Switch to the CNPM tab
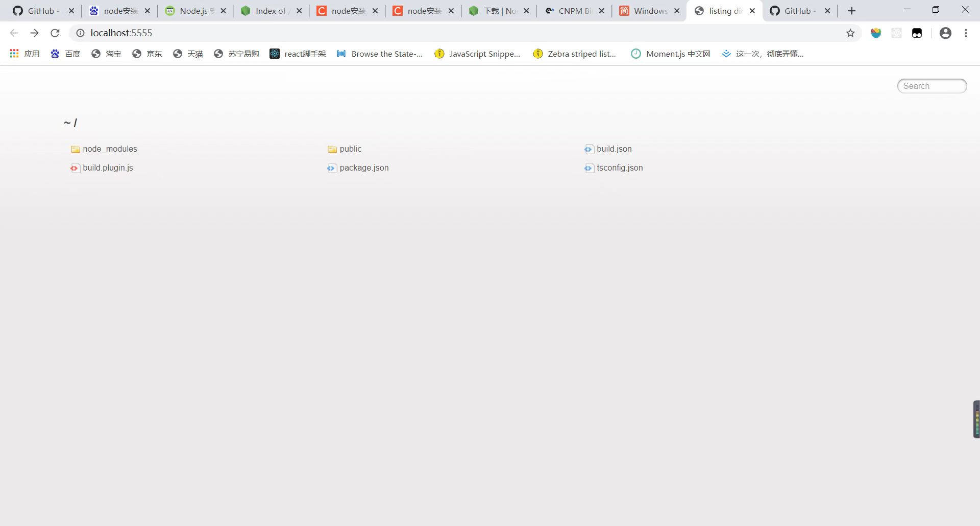This screenshot has height=526, width=980. pos(574,11)
